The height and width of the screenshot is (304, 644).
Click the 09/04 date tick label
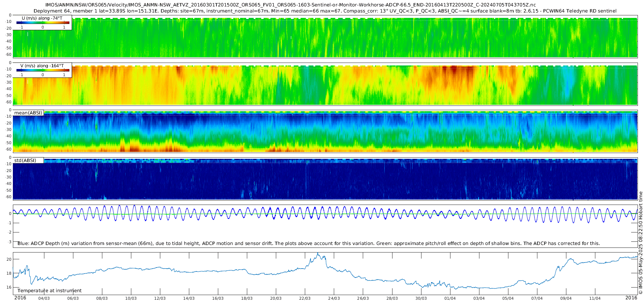[566, 298]
